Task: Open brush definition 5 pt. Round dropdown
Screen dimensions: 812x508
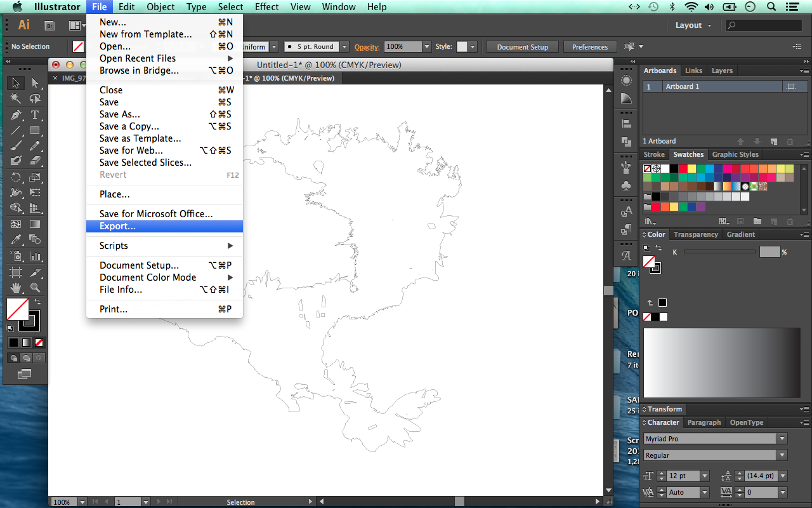Action: (x=344, y=47)
